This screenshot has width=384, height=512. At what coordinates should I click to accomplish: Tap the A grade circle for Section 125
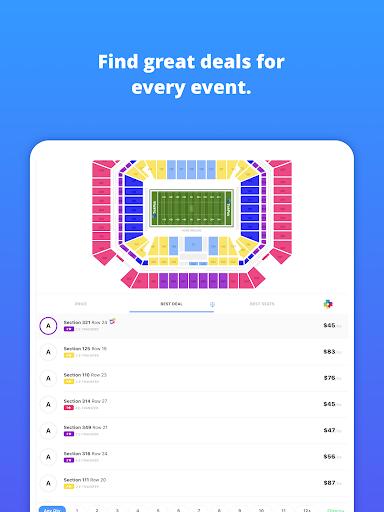pyautogui.click(x=48, y=352)
